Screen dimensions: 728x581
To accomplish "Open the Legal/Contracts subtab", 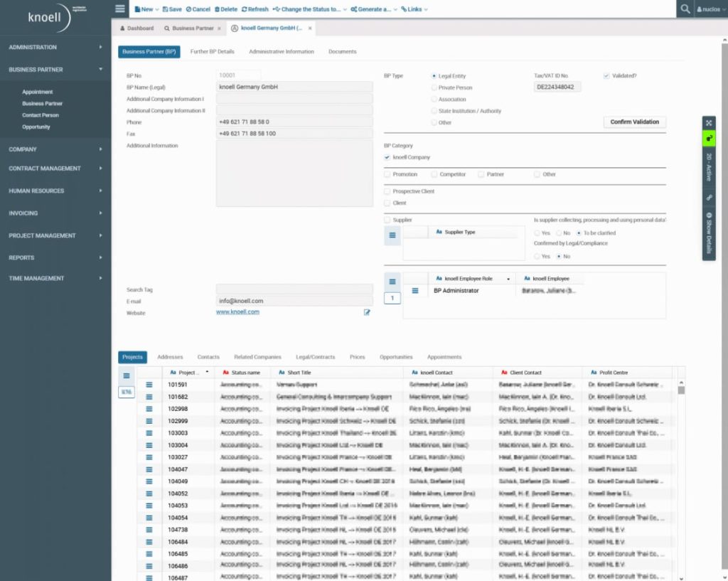I will (315, 357).
